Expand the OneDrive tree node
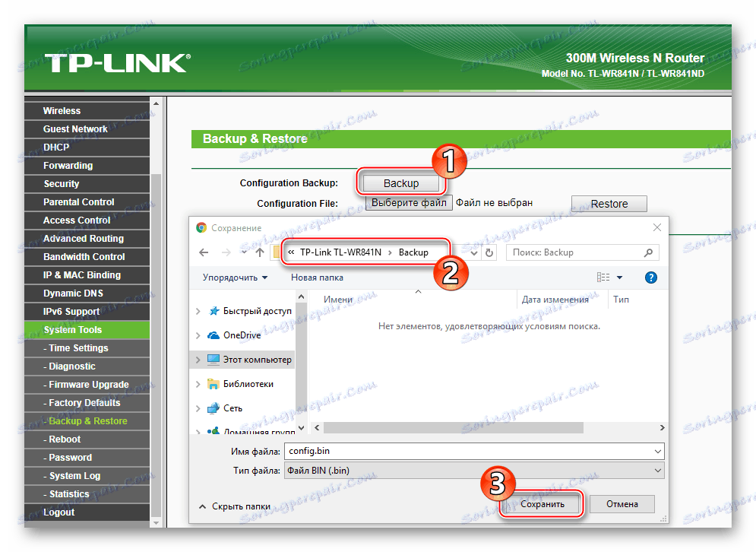Image resolution: width=756 pixels, height=552 pixels. tap(198, 335)
